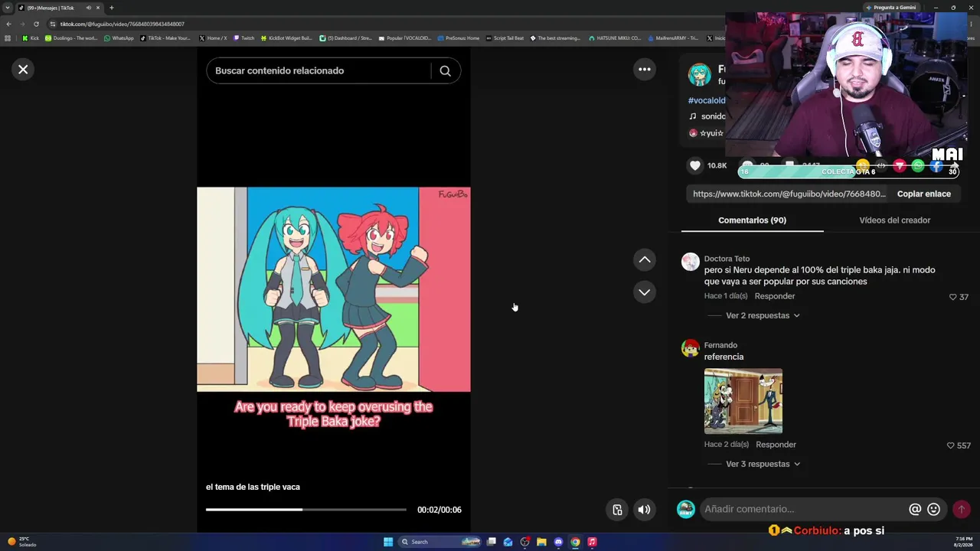
Task: Go to the previous video arrow
Action: coord(645,260)
